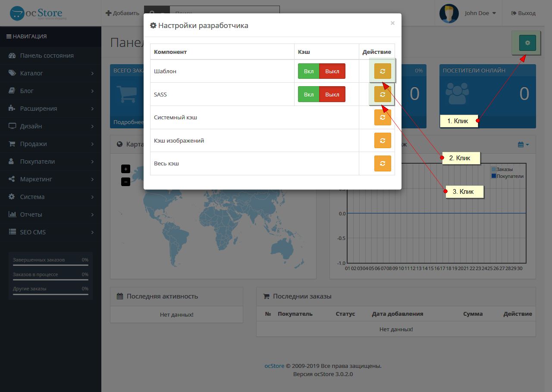
Task: Click the Завершенных заказов progress bar
Action: pos(50,265)
